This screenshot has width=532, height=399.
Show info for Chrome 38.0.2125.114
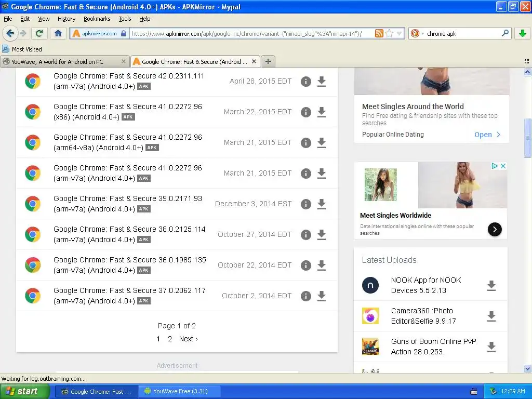[x=305, y=234]
